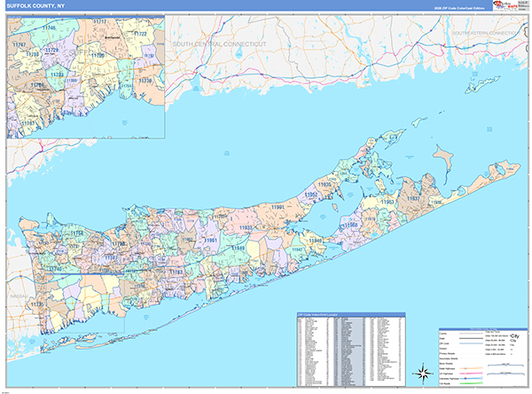Click the green Toll Roads line in the legend
Image resolution: width=532 pixels, height=394 pixels.
coord(472,383)
